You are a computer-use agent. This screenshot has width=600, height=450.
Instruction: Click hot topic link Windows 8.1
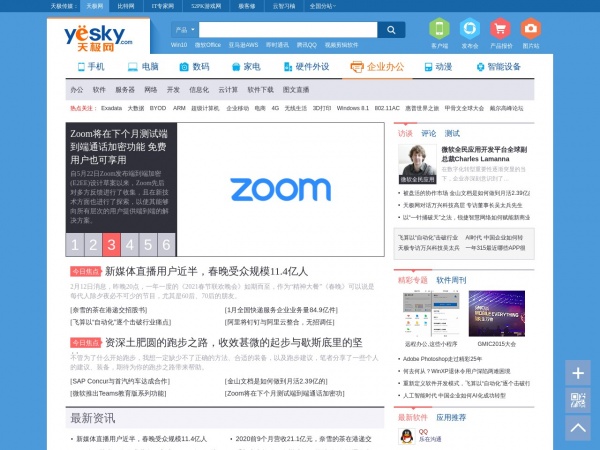[352, 108]
